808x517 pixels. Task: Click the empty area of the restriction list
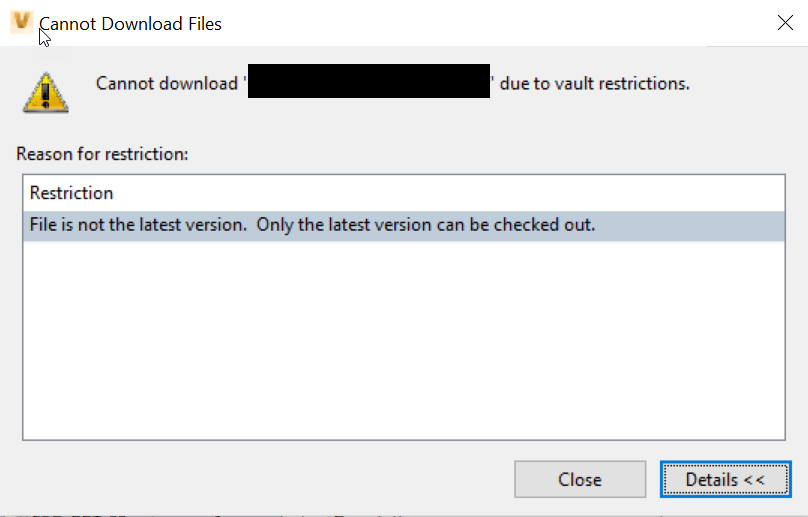(x=400, y=340)
